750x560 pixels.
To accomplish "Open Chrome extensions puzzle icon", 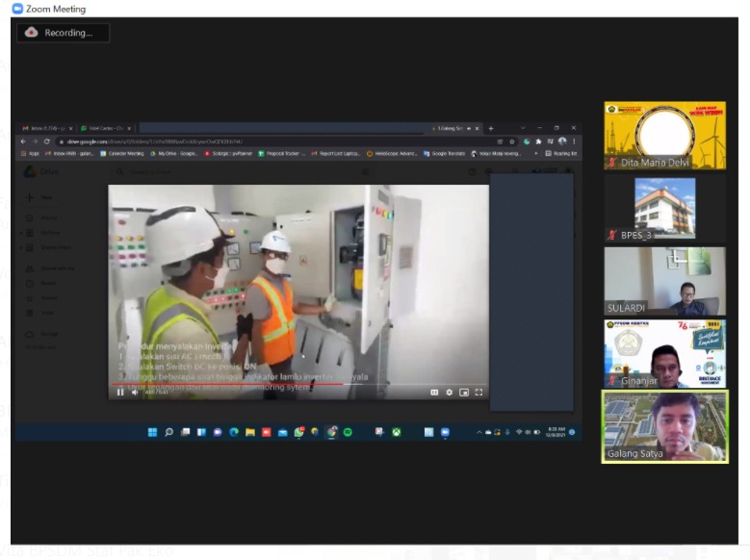I will [x=538, y=141].
